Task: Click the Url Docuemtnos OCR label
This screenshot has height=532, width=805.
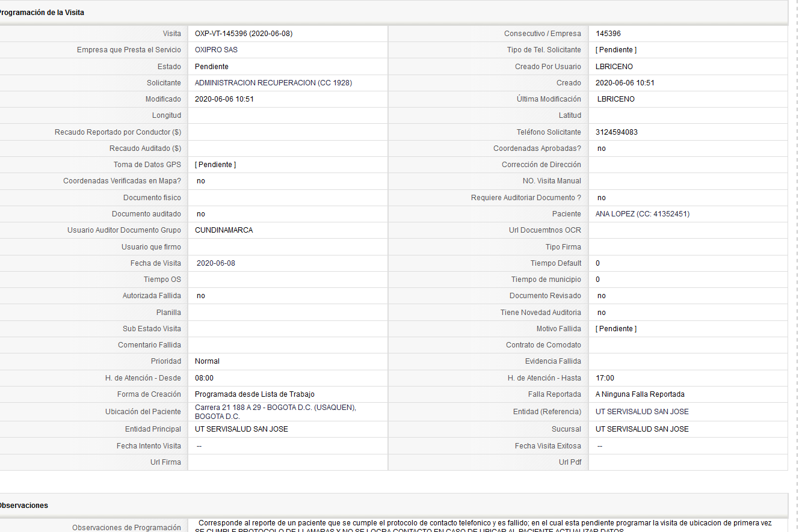Action: 545,230
